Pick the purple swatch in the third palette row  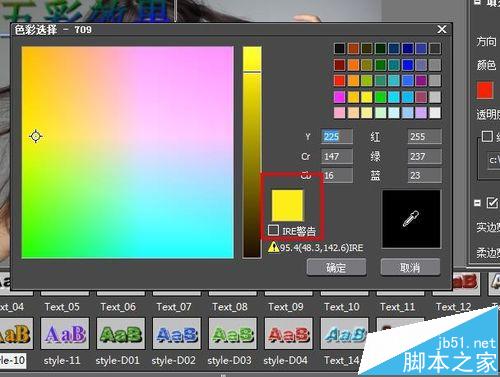point(421,80)
